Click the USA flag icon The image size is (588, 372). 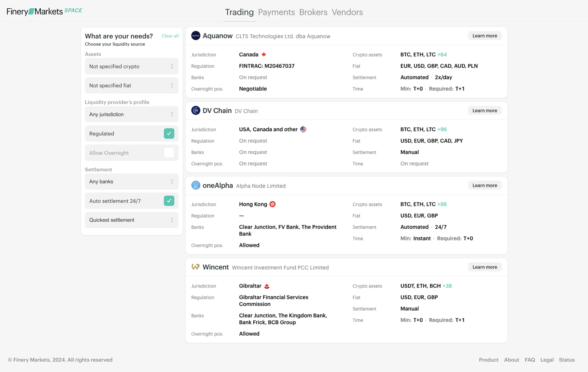(303, 129)
